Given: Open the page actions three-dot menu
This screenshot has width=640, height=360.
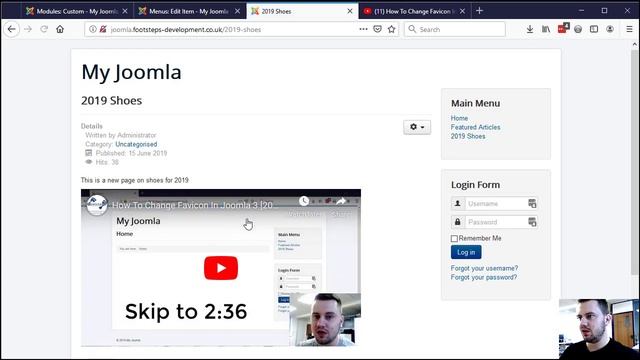Looking at the screenshot, I should 363,29.
